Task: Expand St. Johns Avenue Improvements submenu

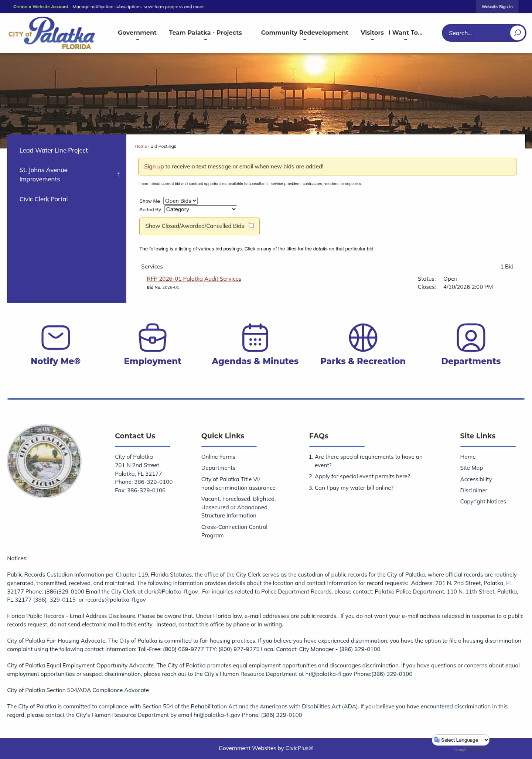Action: [x=119, y=174]
